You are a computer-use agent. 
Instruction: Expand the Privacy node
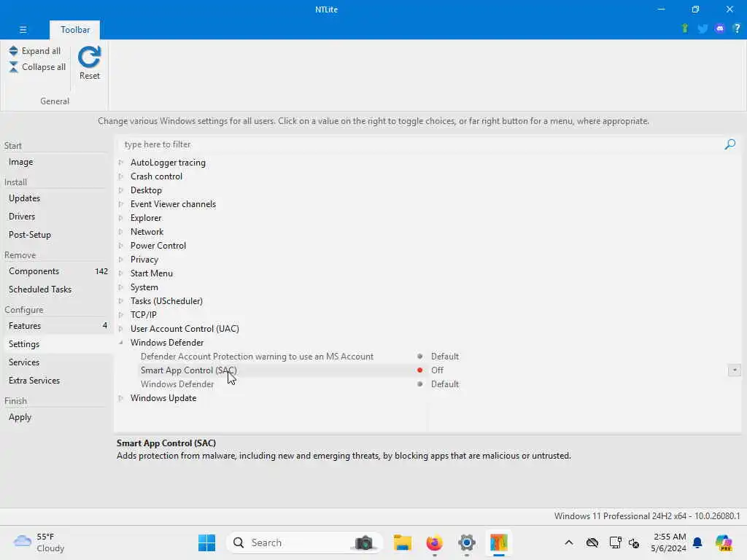(x=121, y=259)
